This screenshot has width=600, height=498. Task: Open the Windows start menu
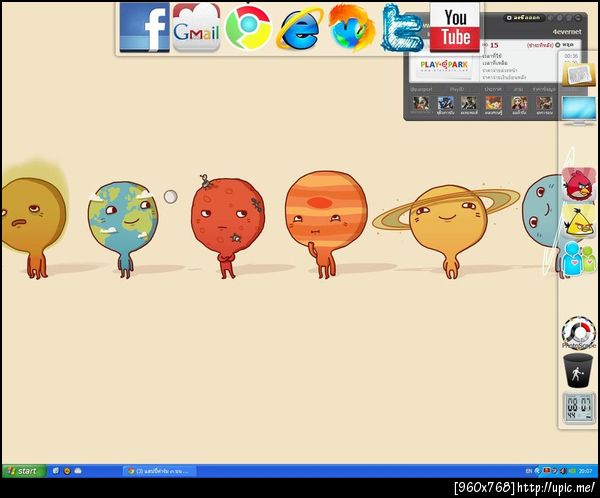click(24, 471)
